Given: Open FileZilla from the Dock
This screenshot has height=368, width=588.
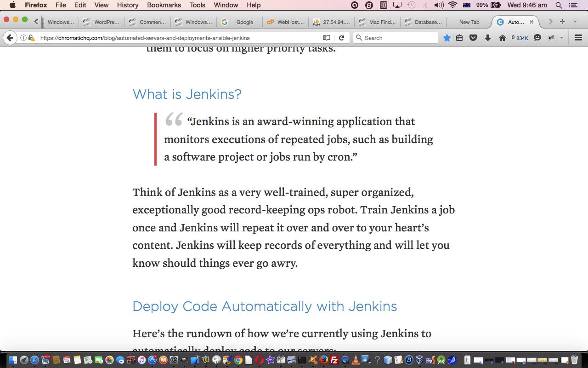Looking at the screenshot, I should click(334, 360).
